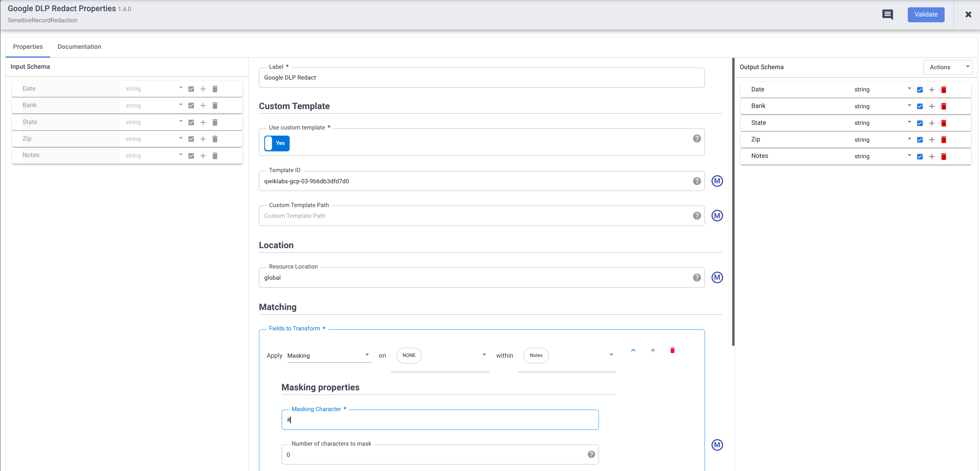Delete the Bank field from Output Schema

coord(944,106)
